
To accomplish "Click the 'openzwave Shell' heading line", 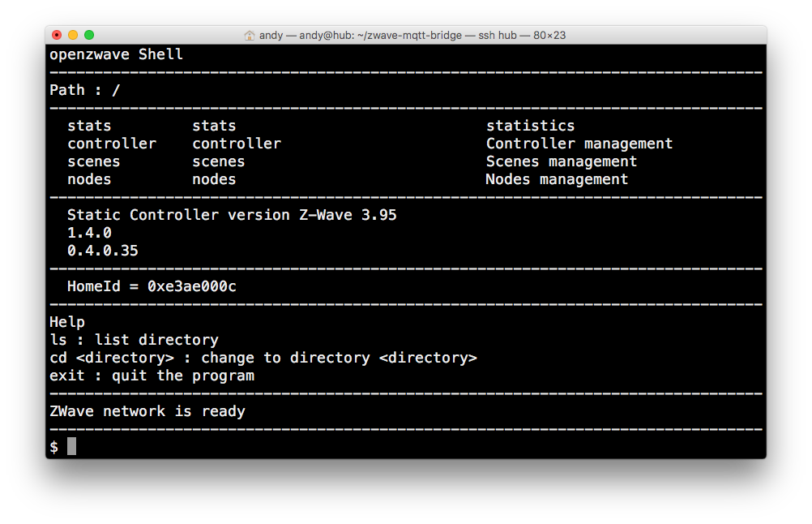I will tap(116, 54).
